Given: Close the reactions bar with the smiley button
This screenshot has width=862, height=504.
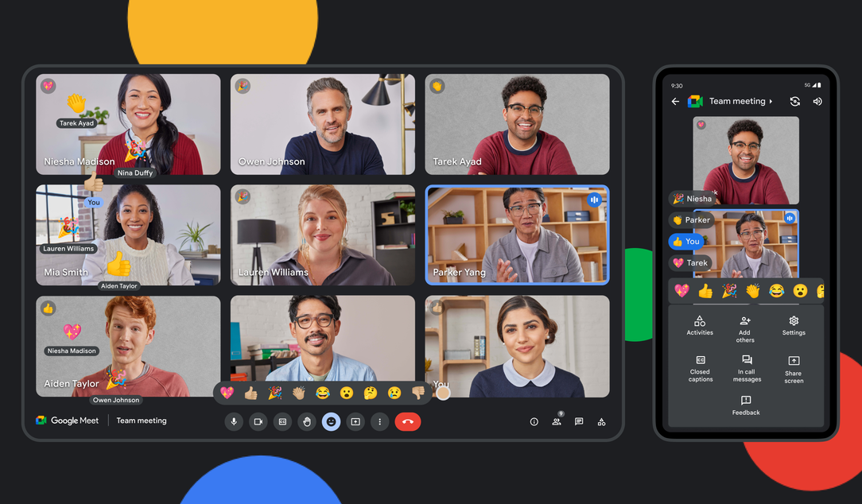Looking at the screenshot, I should point(331,421).
